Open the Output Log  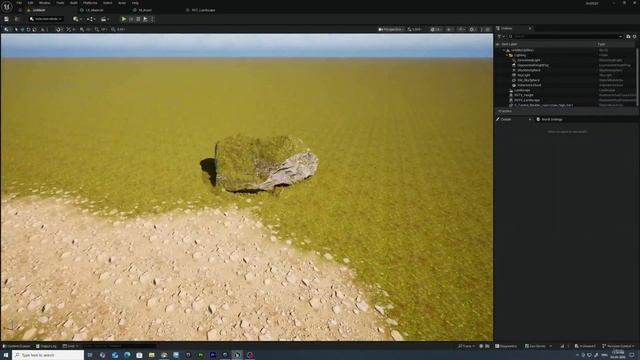point(46,346)
